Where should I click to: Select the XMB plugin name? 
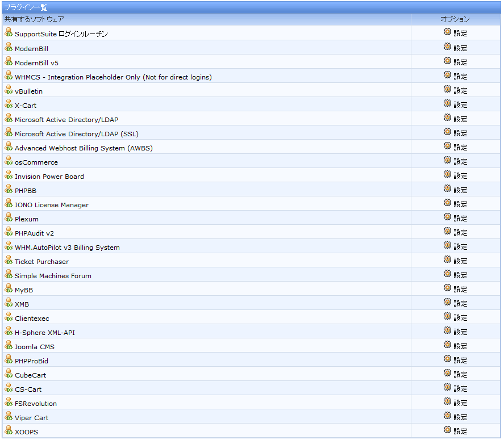click(22, 304)
